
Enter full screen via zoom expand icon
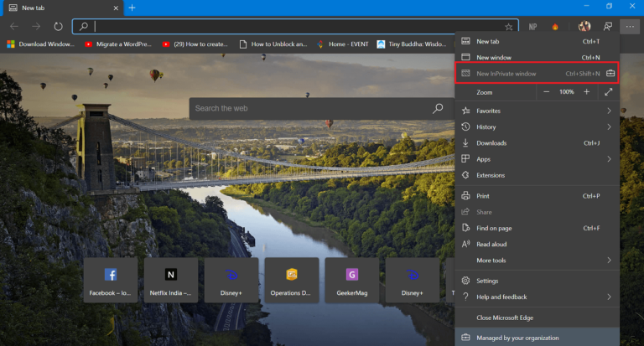[608, 92]
